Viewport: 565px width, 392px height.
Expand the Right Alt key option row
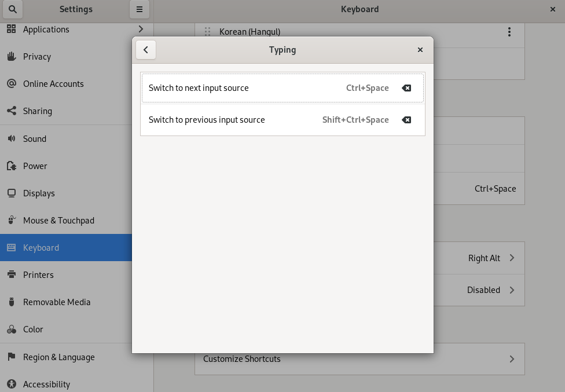(x=512, y=258)
